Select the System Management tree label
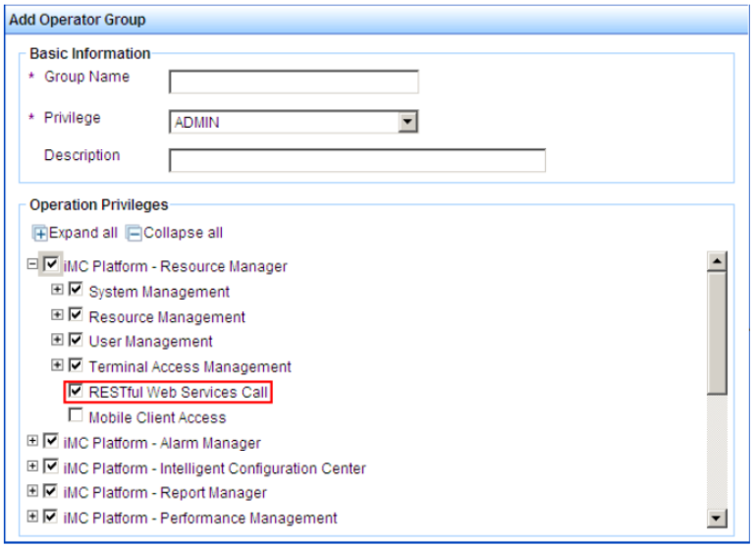 [x=159, y=292]
